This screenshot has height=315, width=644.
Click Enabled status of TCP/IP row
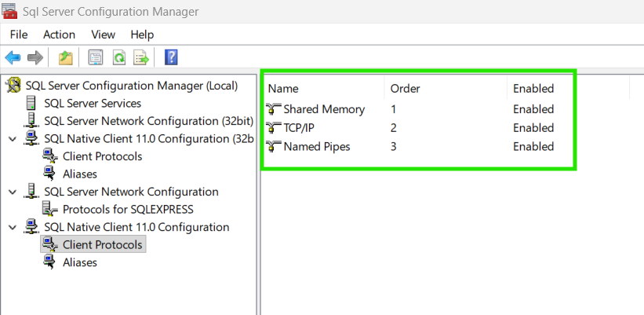[x=533, y=128]
